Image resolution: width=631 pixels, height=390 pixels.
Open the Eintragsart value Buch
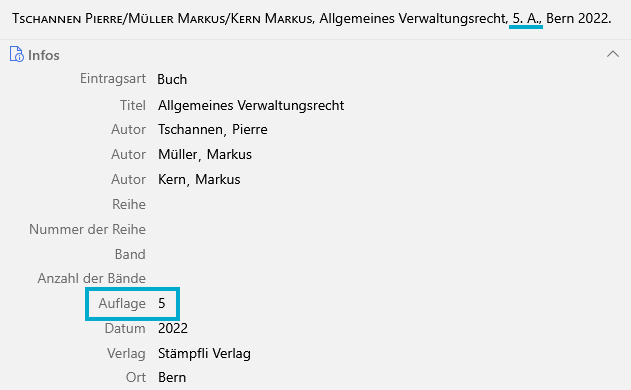(x=172, y=79)
